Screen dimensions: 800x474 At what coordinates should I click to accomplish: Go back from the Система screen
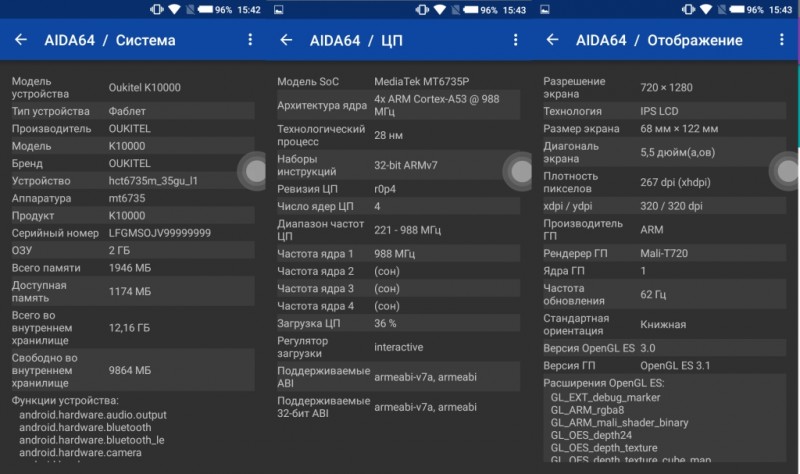coord(21,40)
